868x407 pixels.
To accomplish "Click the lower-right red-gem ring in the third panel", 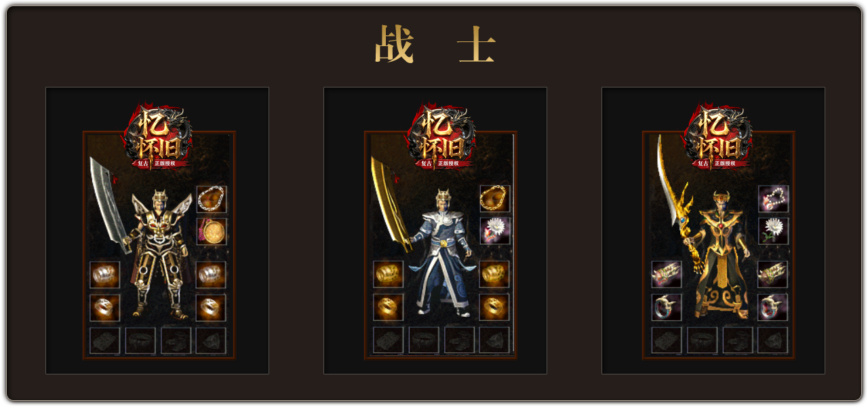I will coord(773,307).
